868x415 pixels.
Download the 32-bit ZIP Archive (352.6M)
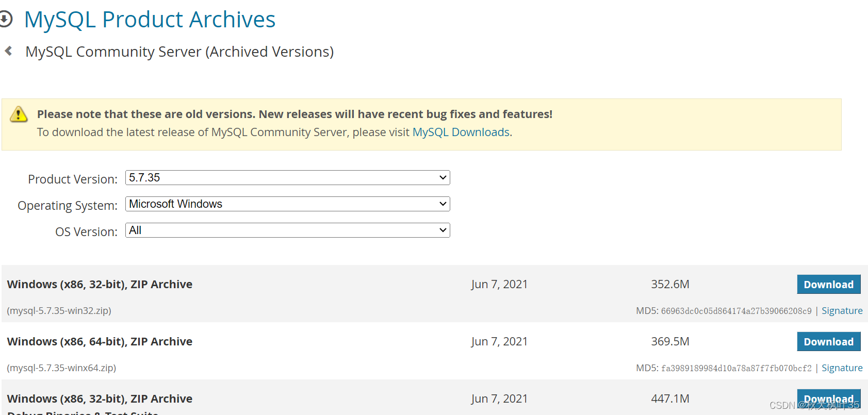coord(829,284)
